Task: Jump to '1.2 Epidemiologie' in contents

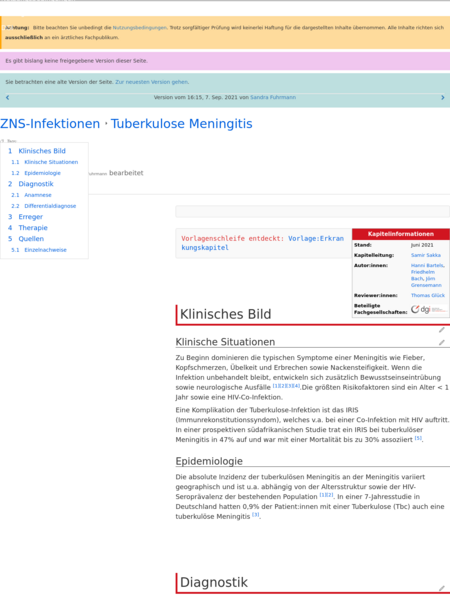Action: 36,173
